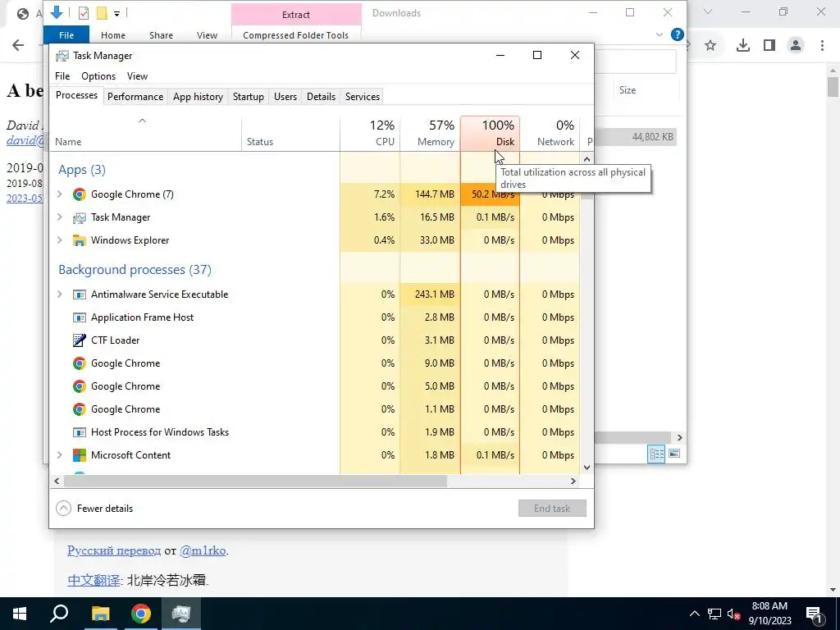Switch to the Performance tab
Image resolution: width=840 pixels, height=630 pixels.
tap(135, 97)
